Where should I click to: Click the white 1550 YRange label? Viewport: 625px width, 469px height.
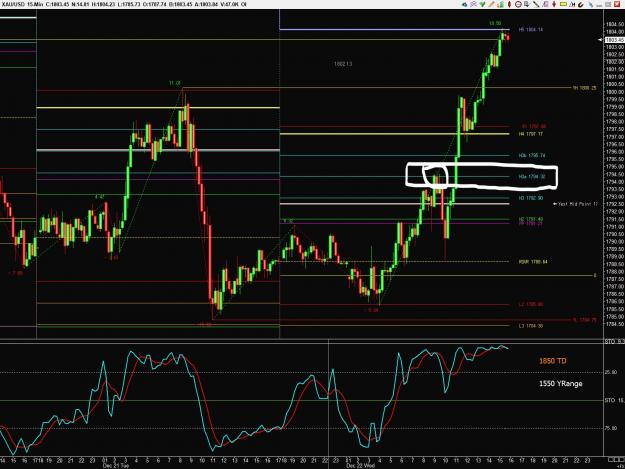pyautogui.click(x=560, y=383)
